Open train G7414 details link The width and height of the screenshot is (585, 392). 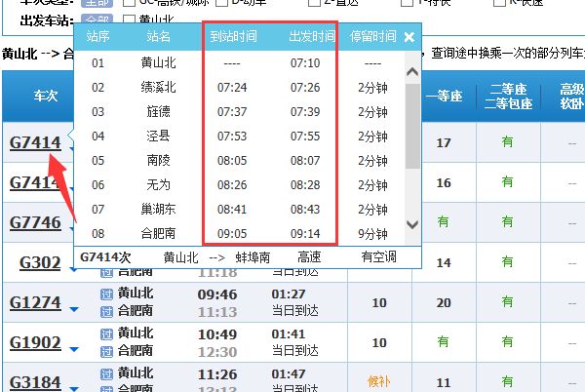click(x=35, y=143)
